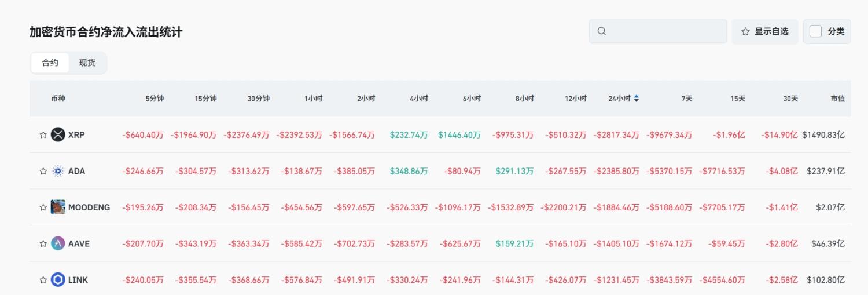Star the MOODENG row as favorite
Image resolution: width=868 pixels, height=295 pixels.
43,207
